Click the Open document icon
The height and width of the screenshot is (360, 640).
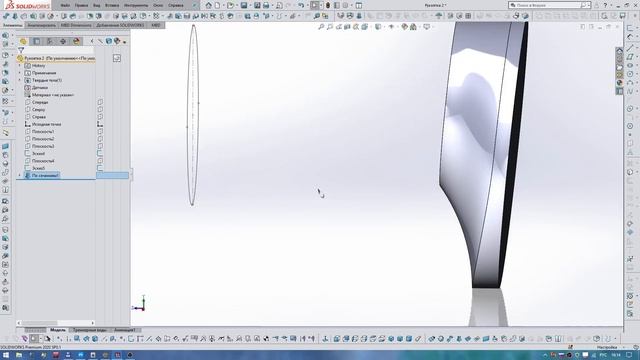(x=231, y=5)
